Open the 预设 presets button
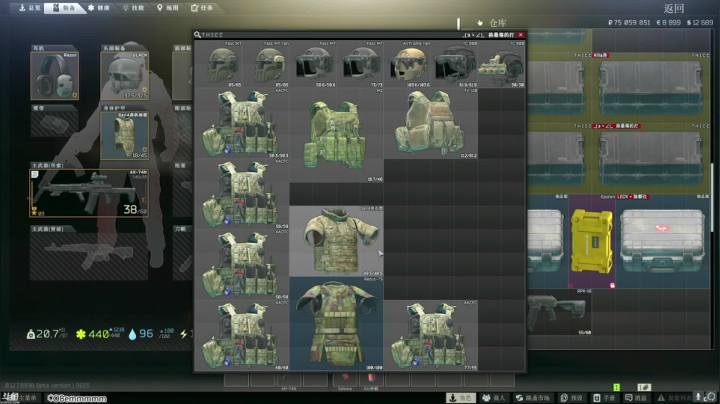 click(572, 398)
